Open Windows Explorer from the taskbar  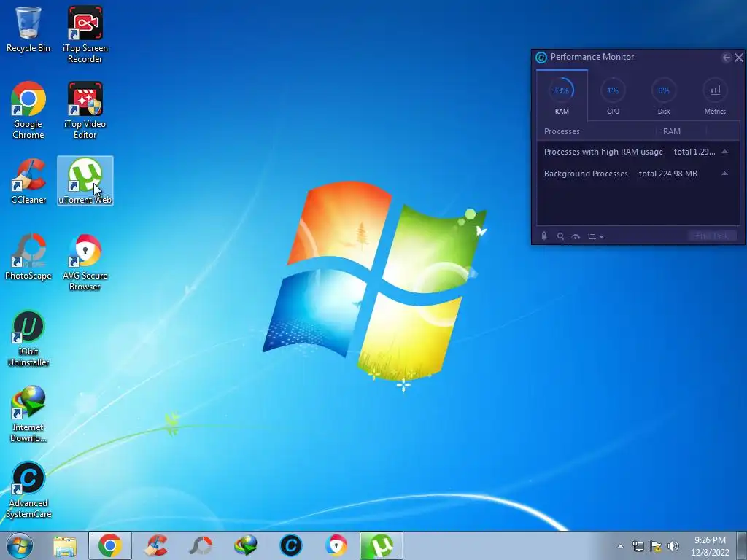[65, 545]
